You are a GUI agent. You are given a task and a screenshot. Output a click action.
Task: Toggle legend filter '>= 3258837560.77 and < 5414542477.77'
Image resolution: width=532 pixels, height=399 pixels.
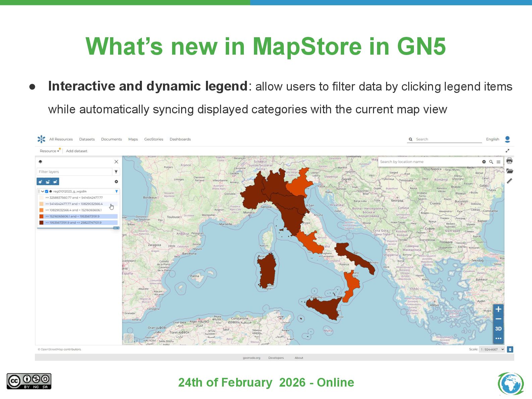(x=78, y=198)
